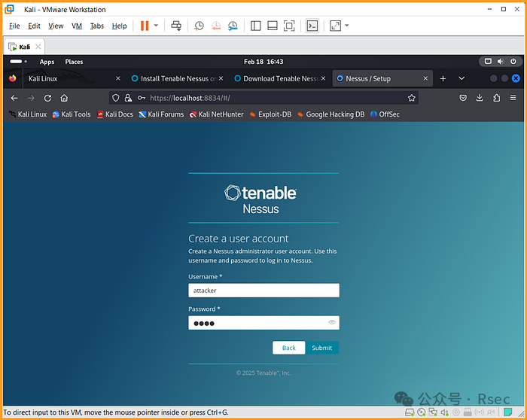Go back with the browser back arrow
Image resolution: width=527 pixels, height=420 pixels.
[14, 98]
